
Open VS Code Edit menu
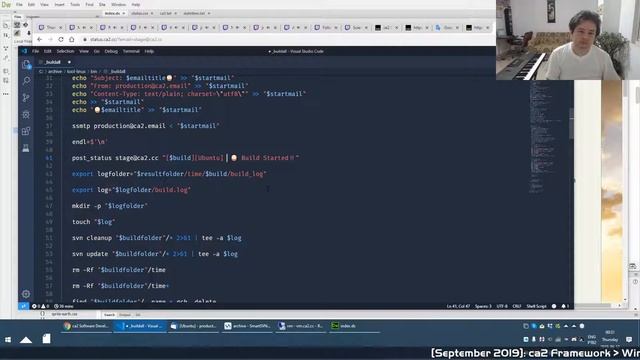click(x=48, y=51)
